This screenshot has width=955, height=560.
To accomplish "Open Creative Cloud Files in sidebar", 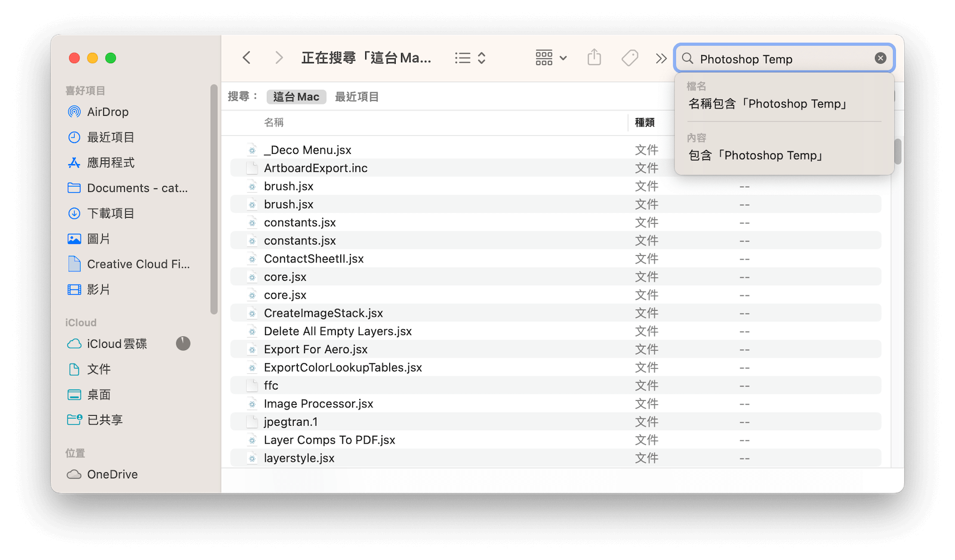I will [x=130, y=264].
